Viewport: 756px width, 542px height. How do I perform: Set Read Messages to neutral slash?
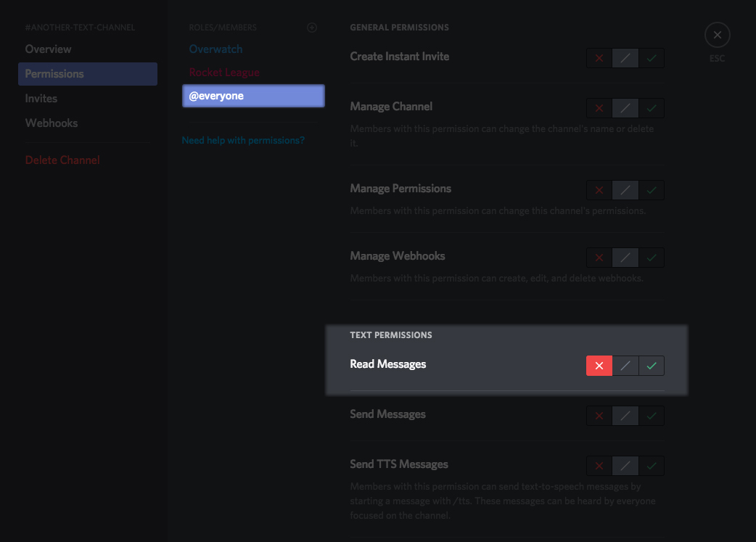pos(625,366)
